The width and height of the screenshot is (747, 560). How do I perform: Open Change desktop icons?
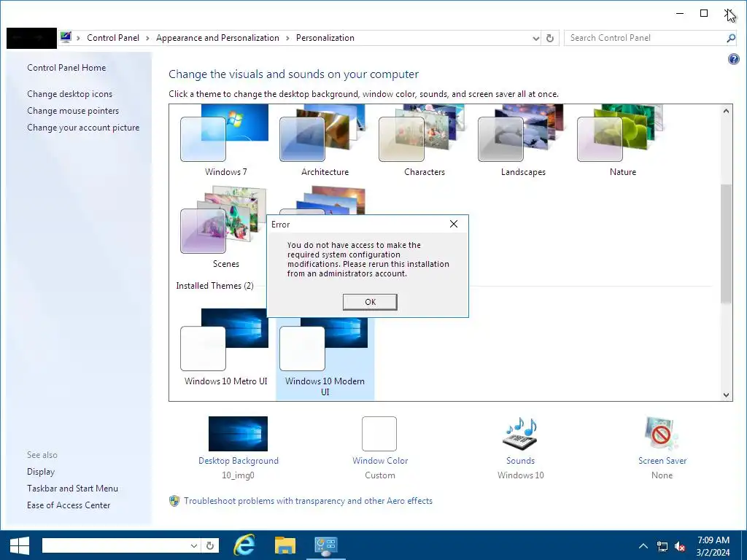pyautogui.click(x=69, y=94)
